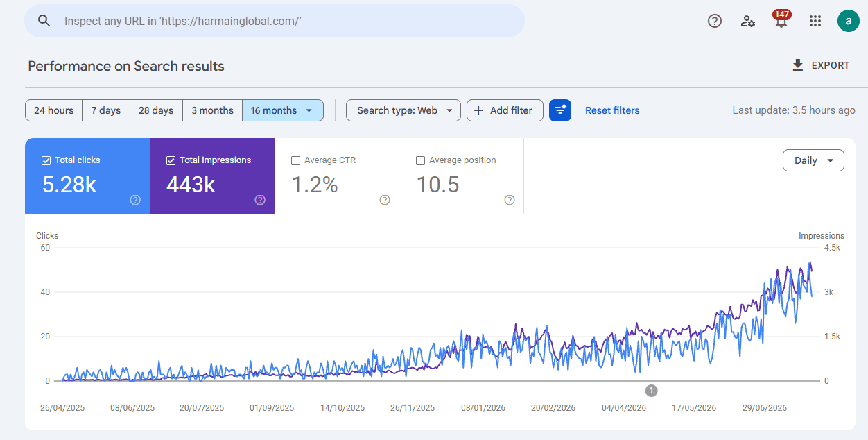
Task: Toggle the Total impressions checkbox
Action: pos(171,160)
